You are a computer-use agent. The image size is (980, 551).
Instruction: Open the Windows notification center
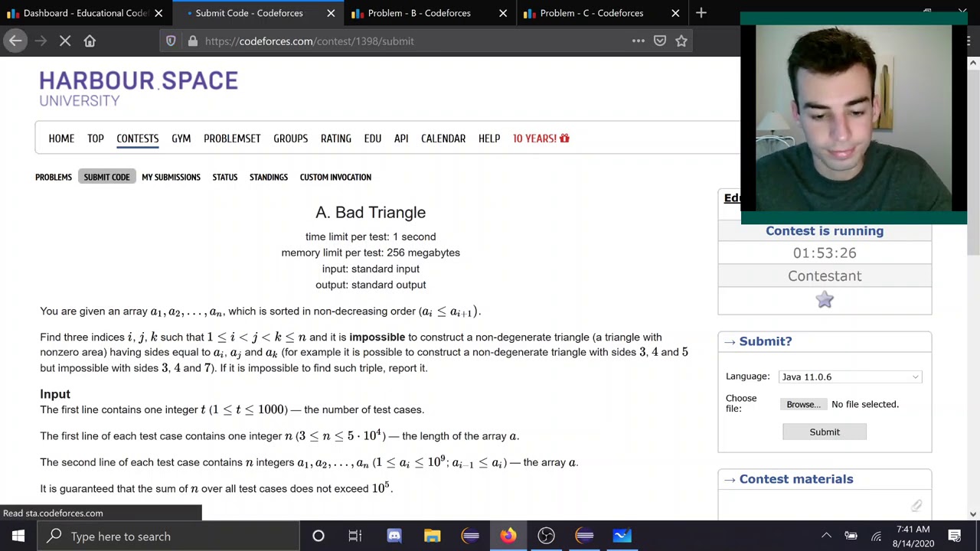pos(955,536)
